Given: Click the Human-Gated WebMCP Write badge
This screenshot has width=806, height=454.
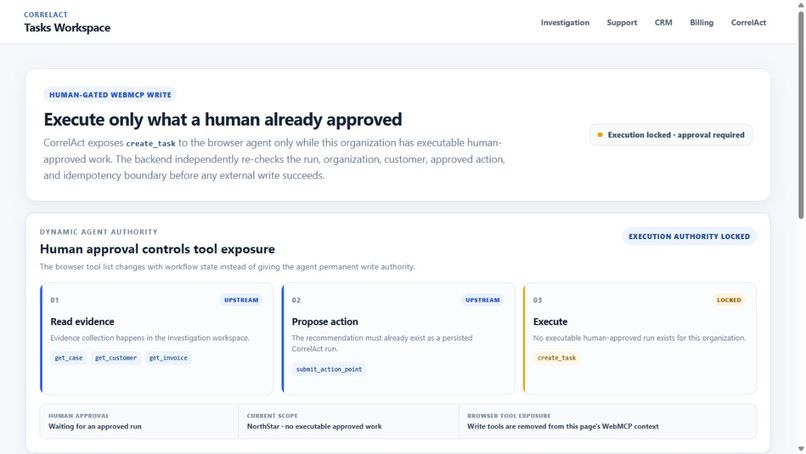Looking at the screenshot, I should (110, 95).
